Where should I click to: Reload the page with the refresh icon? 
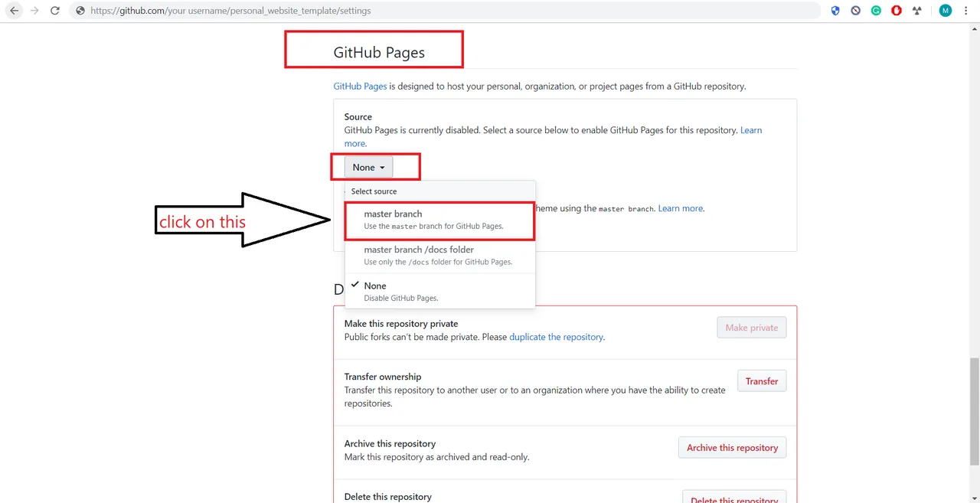coord(54,11)
